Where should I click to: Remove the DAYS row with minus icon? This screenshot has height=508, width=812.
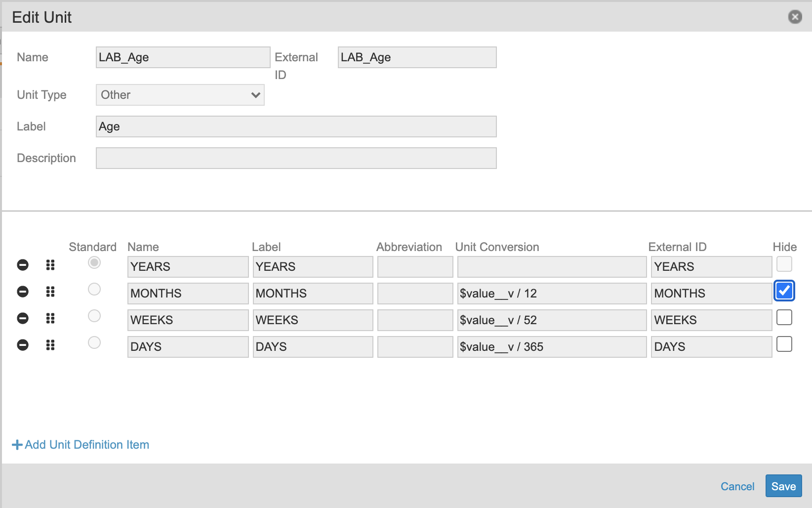coord(23,345)
